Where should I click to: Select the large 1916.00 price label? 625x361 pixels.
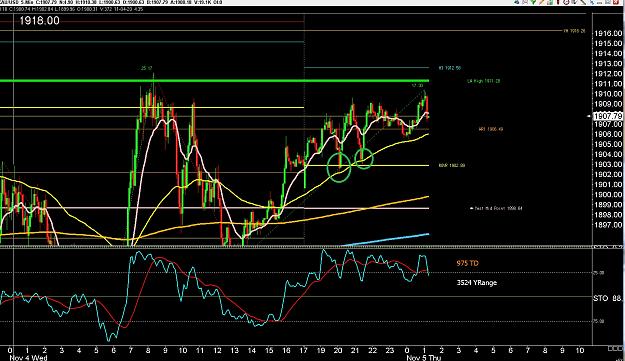pos(39,21)
